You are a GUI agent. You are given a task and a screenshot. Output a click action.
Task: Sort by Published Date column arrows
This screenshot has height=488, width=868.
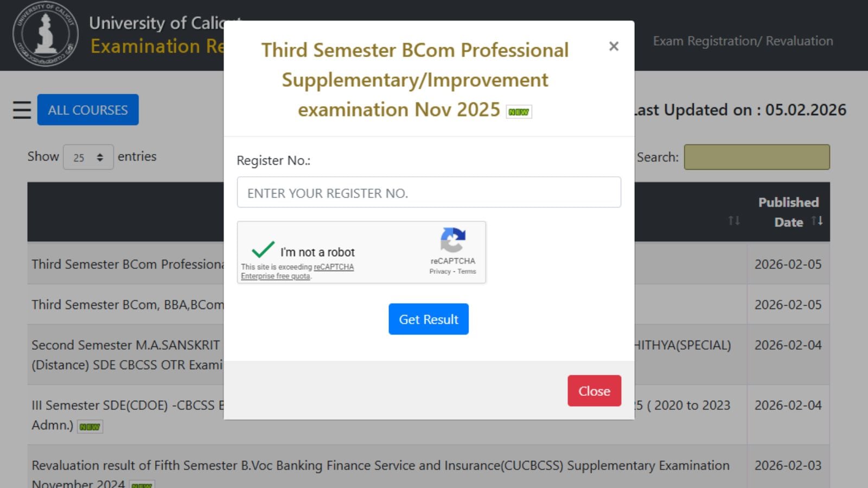pyautogui.click(x=817, y=221)
